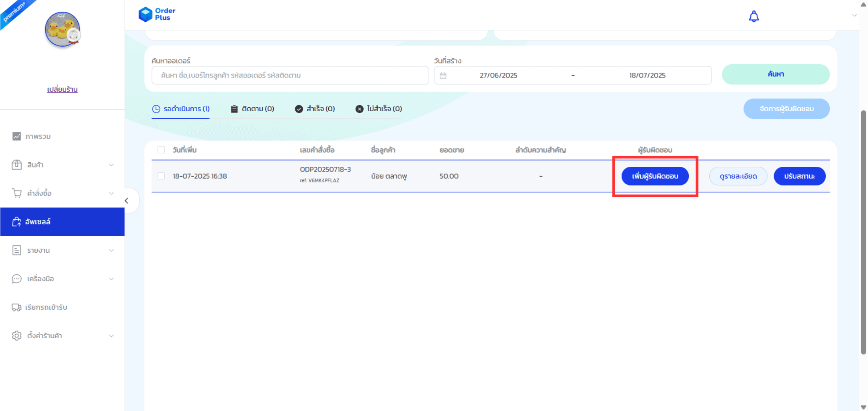
Task: Click the เพิ่มผู้รับผิดชอบ button
Action: coord(655,176)
